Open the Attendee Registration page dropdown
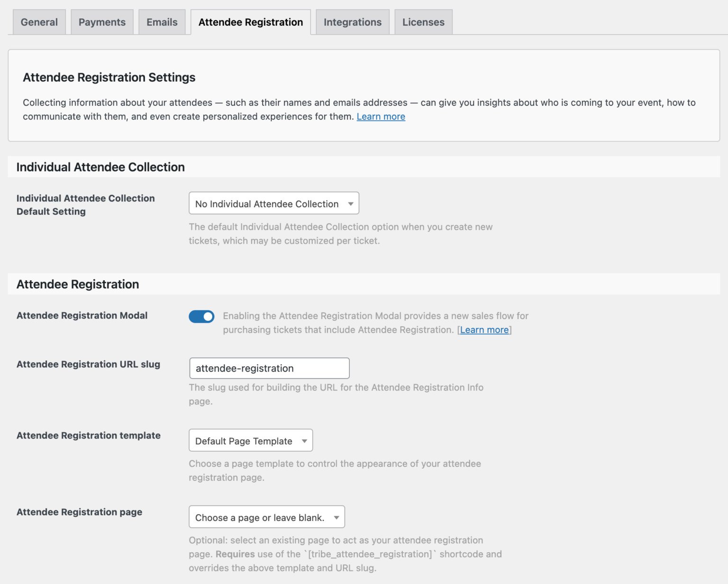The height and width of the screenshot is (584, 728). [x=266, y=517]
